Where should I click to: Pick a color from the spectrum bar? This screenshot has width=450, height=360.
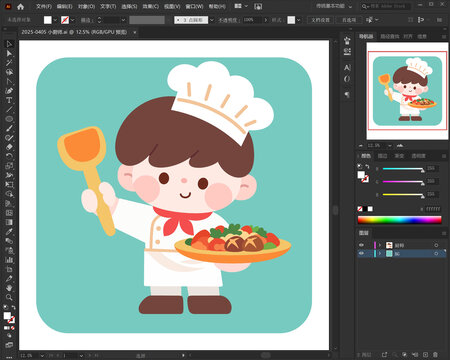click(x=399, y=220)
